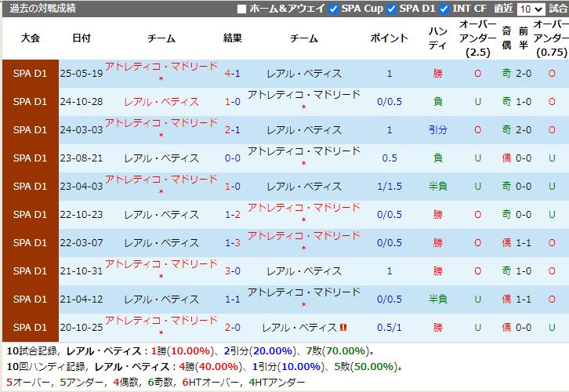Select レアル・ベティス home team on 24-10-28
Viewport: 569px width, 392px height.
pyautogui.click(x=161, y=102)
